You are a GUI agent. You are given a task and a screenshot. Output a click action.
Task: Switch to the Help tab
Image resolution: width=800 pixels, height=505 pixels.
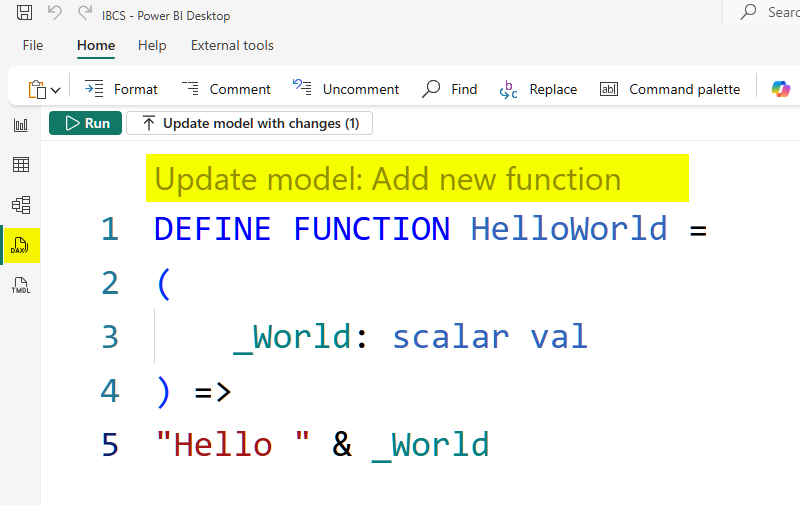pos(152,45)
